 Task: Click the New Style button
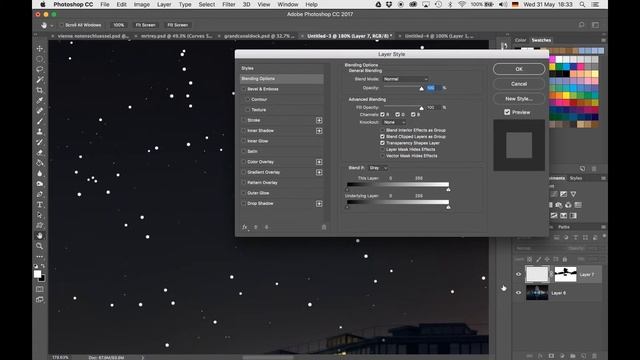519,98
